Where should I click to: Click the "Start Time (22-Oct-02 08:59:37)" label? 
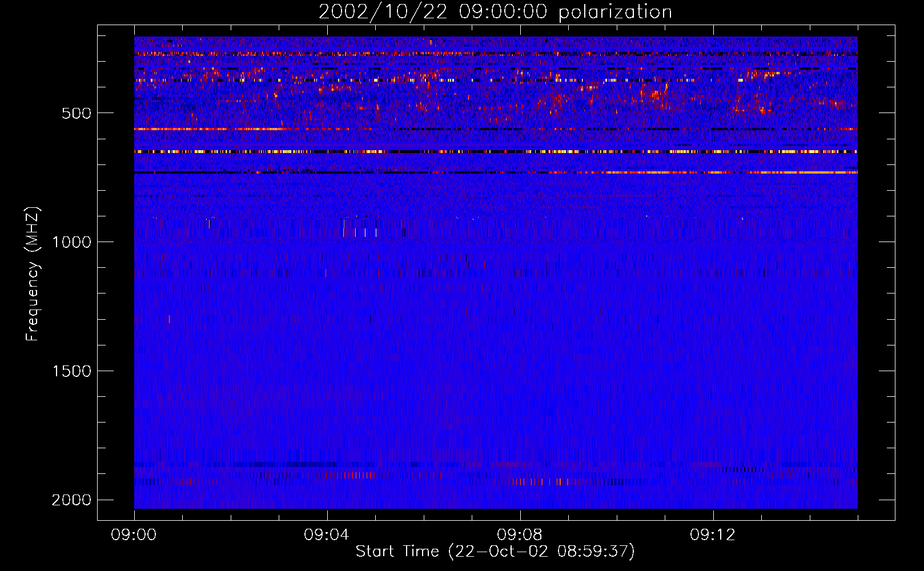(495, 552)
